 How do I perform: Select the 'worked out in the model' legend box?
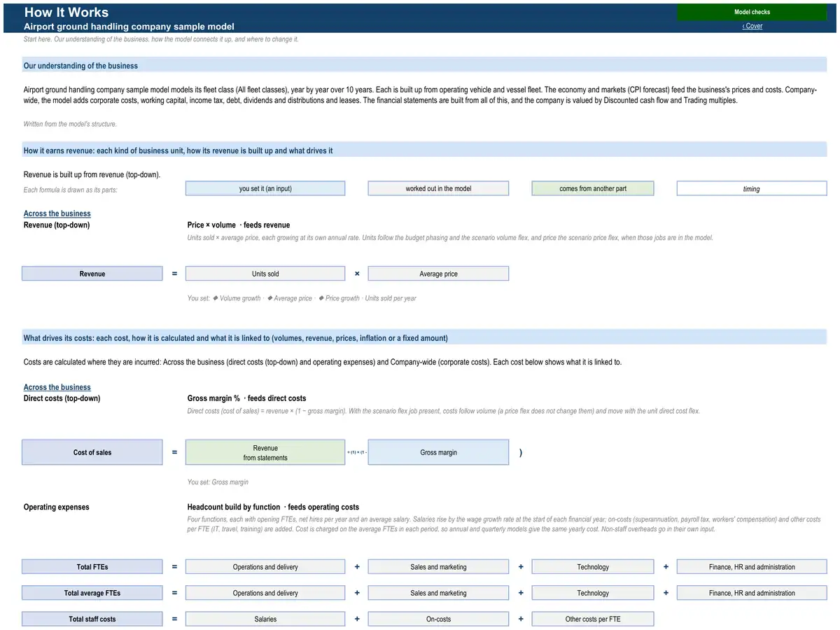[438, 188]
